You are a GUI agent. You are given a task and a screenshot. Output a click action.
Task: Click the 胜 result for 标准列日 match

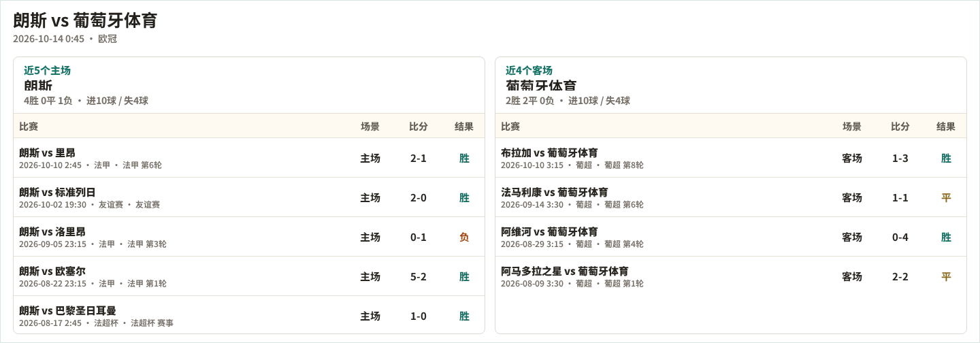coord(464,197)
